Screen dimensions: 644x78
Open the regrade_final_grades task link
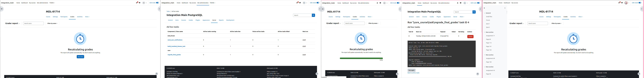(x=174, y=55)
